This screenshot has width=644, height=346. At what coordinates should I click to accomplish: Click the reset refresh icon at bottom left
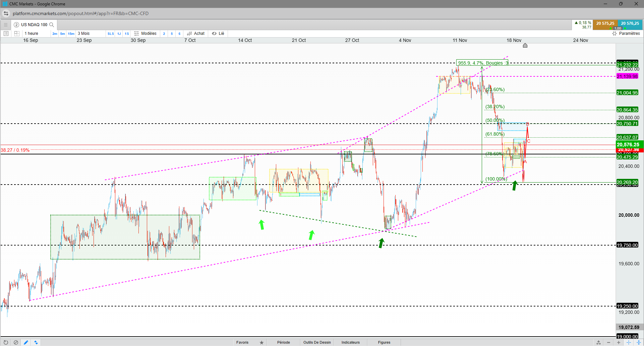(x=6, y=342)
